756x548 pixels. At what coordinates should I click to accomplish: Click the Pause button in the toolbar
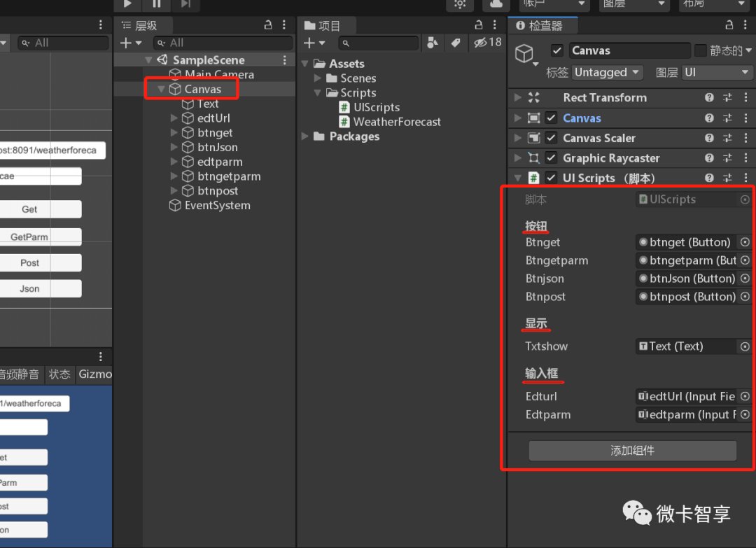[x=155, y=6]
